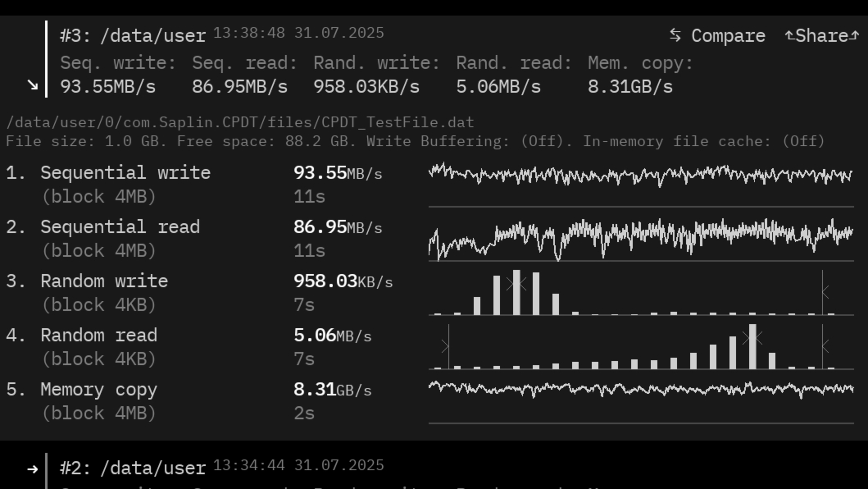Select the Random read test row
The height and width of the screenshot is (489, 868).
pos(99,336)
